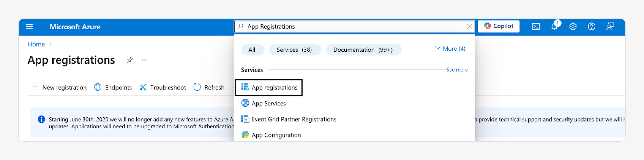Expand the More (4) filter options
644x160 pixels.
click(450, 49)
